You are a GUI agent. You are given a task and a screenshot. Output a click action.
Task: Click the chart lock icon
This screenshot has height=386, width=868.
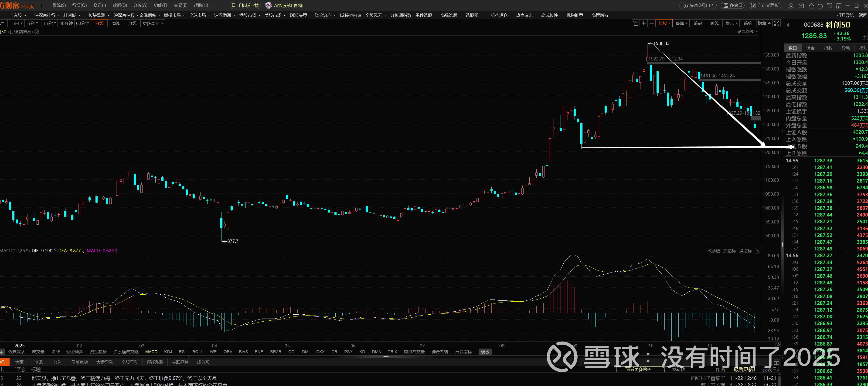(x=636, y=23)
